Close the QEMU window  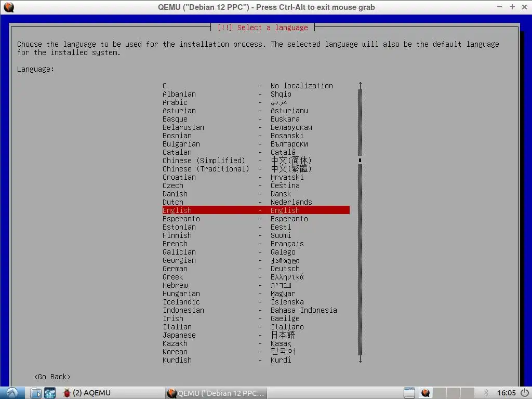(x=524, y=7)
